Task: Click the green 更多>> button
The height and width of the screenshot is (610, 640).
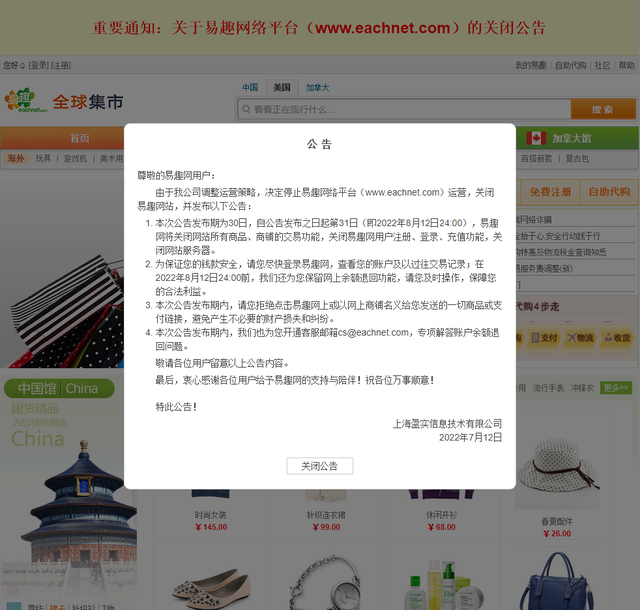Action: click(x=616, y=387)
